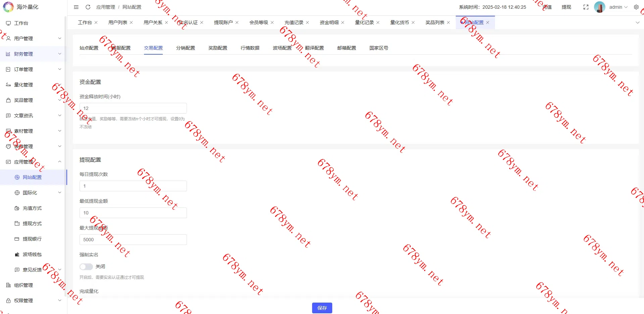Collapse the 应用管理 menu chevron
The image size is (644, 314).
pyautogui.click(x=60, y=162)
